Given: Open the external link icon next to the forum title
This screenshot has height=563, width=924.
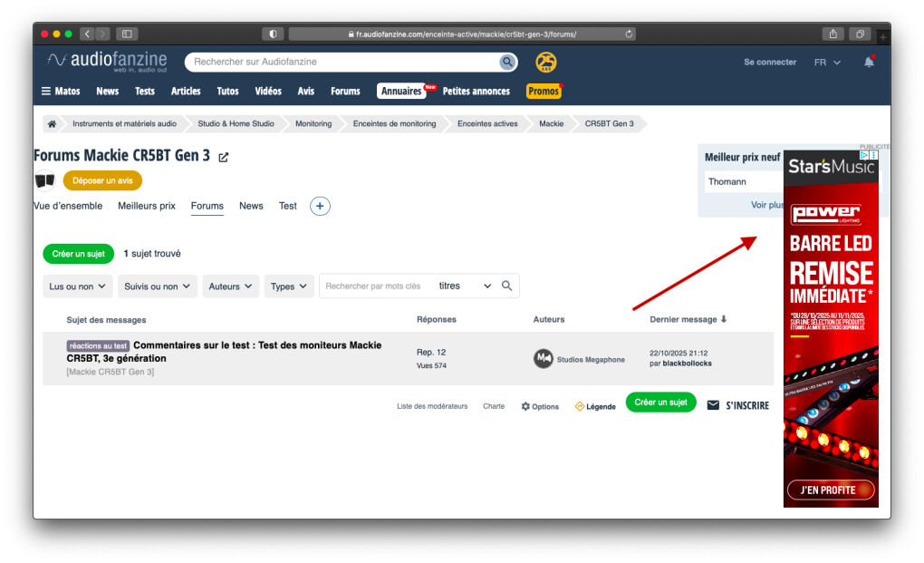Looking at the screenshot, I should coord(224,157).
